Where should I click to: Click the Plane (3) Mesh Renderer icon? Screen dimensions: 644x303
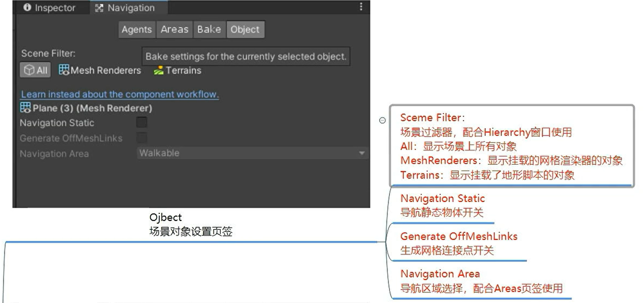tap(25, 107)
